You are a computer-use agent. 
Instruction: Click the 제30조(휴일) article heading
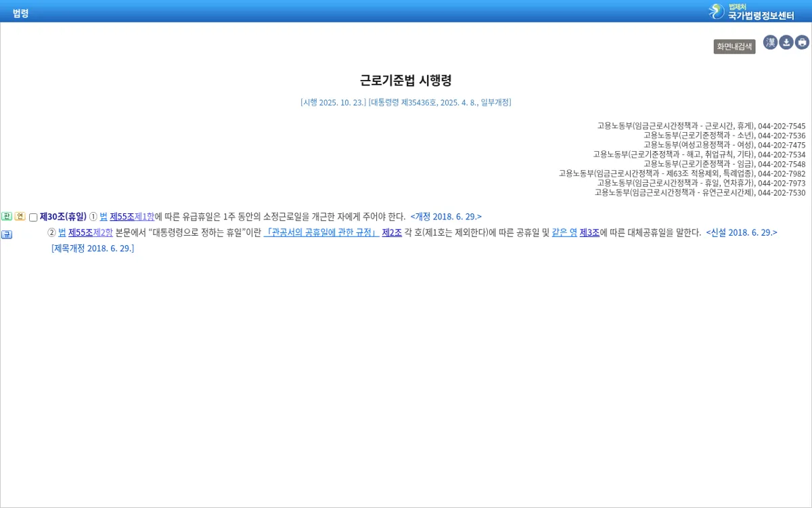(63, 217)
